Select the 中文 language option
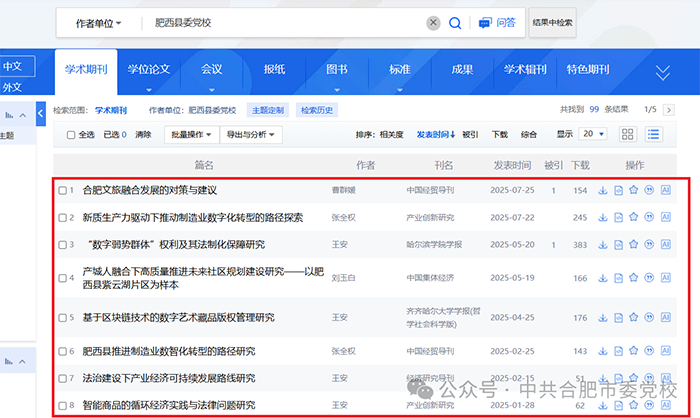 [17, 66]
